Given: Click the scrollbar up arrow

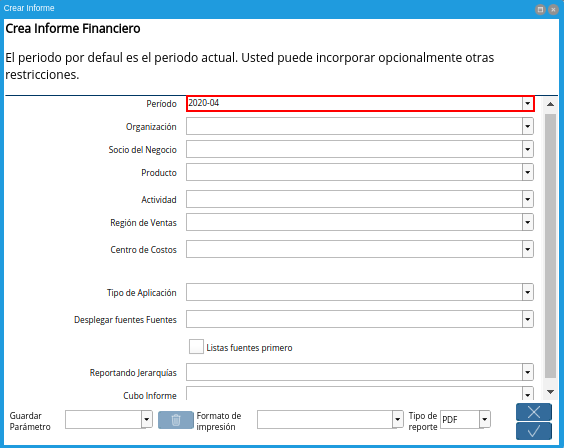Looking at the screenshot, I should pos(550,104).
